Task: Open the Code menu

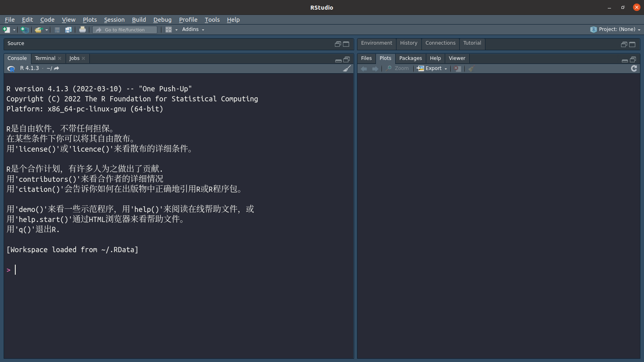Action: pos(47,20)
